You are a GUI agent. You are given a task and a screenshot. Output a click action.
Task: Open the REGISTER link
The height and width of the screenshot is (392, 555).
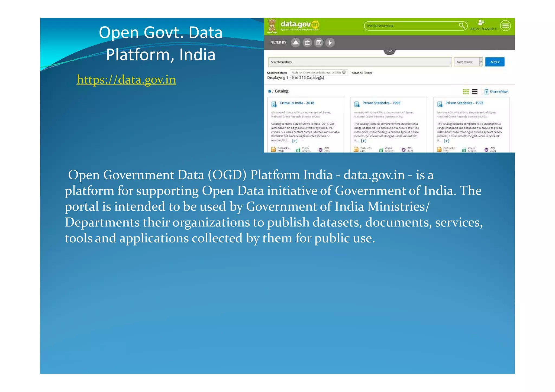487,29
